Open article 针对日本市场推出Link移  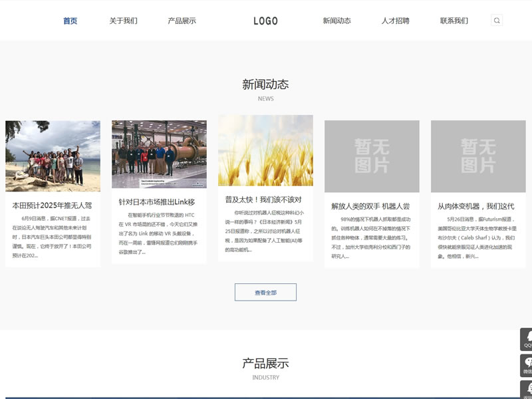coord(157,201)
